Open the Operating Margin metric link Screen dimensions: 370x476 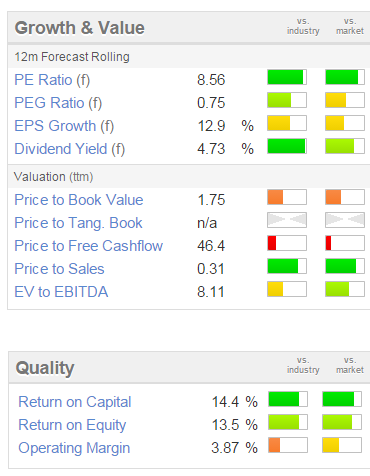[x=74, y=448]
